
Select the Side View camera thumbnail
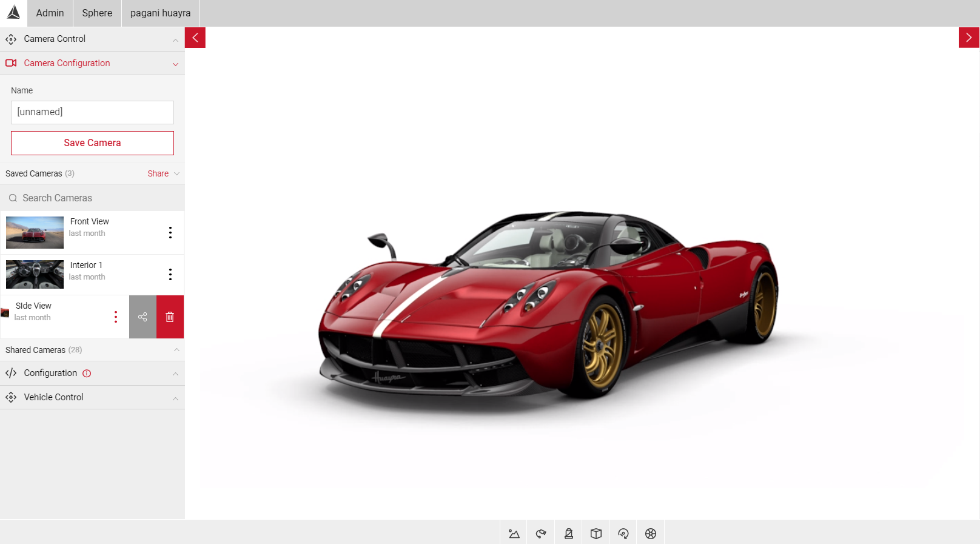pos(5,313)
